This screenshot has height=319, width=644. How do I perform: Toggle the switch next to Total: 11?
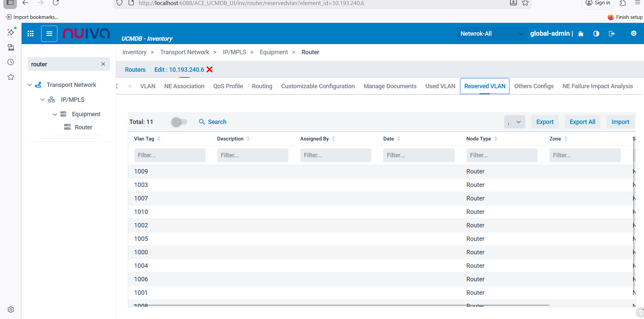[179, 122]
